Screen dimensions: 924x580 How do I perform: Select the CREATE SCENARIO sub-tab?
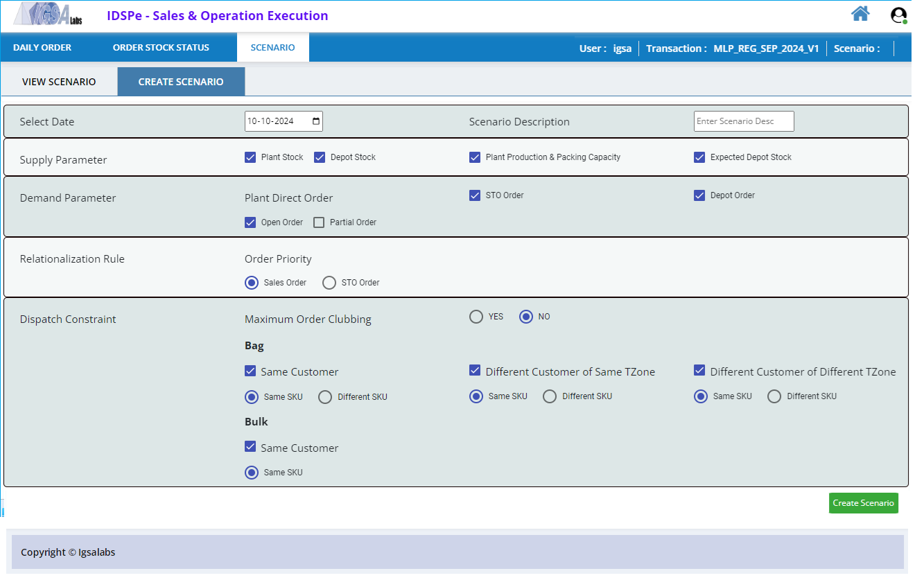pos(181,82)
